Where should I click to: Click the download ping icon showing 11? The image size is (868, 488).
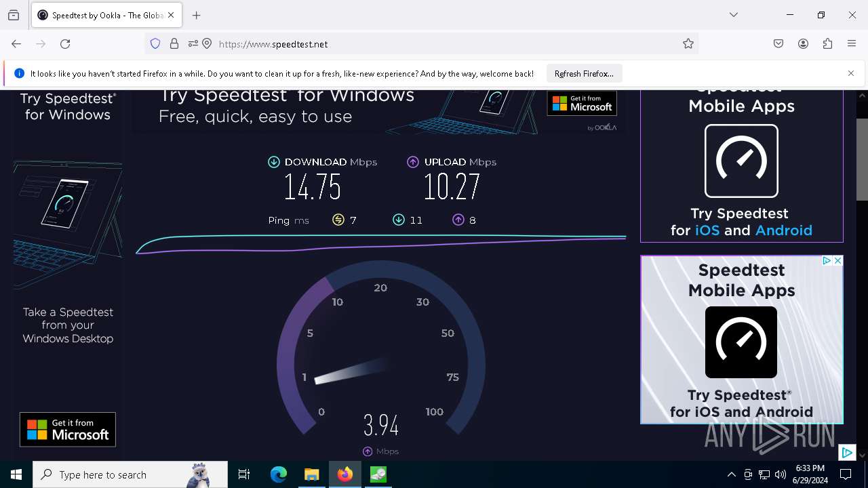[x=399, y=220]
